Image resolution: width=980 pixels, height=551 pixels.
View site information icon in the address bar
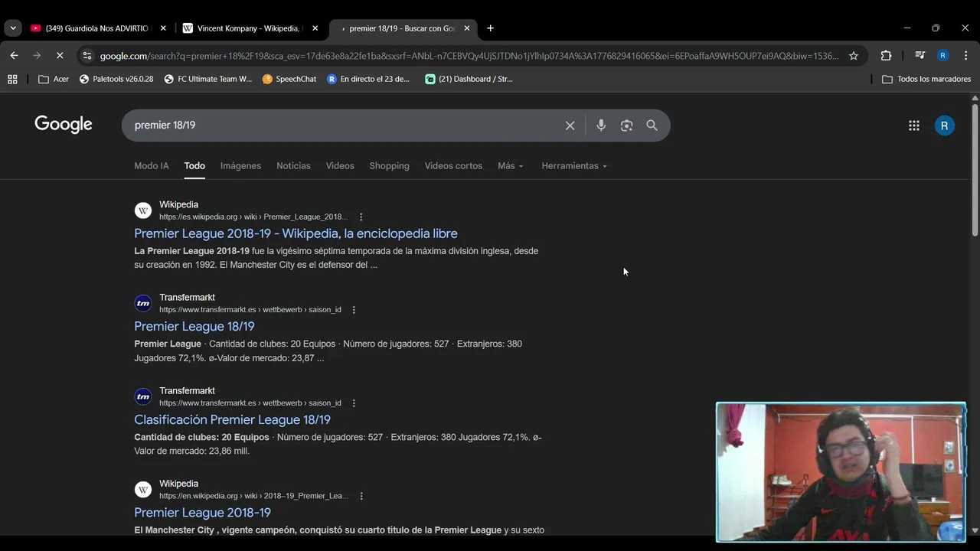(87, 56)
